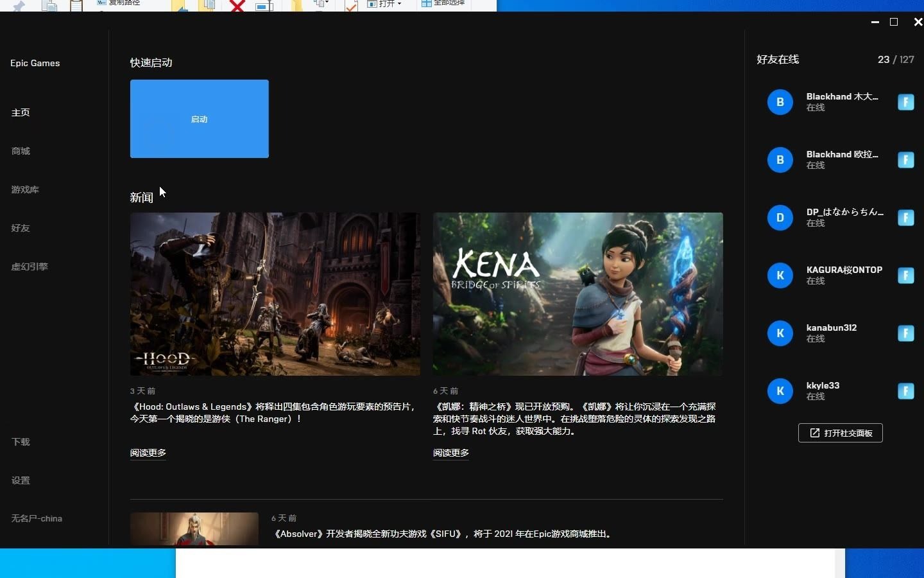Select friend name Blackhand 欧拉

tap(843, 154)
